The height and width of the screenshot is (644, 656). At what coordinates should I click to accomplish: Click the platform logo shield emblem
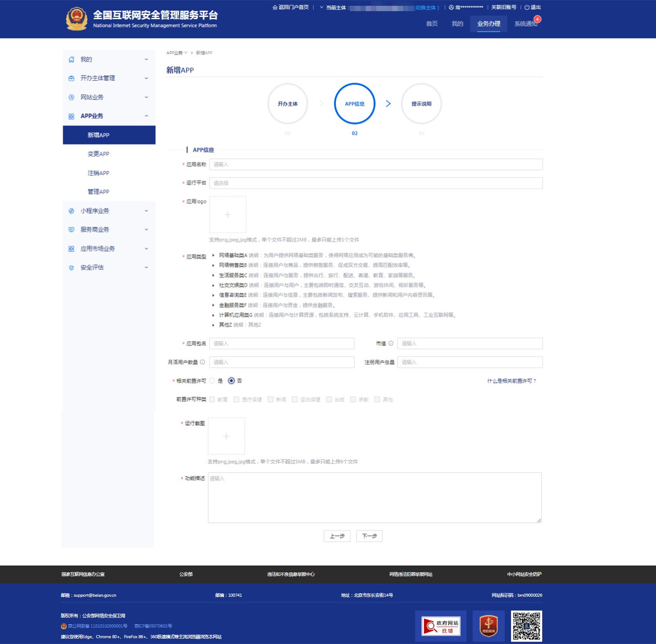click(77, 19)
